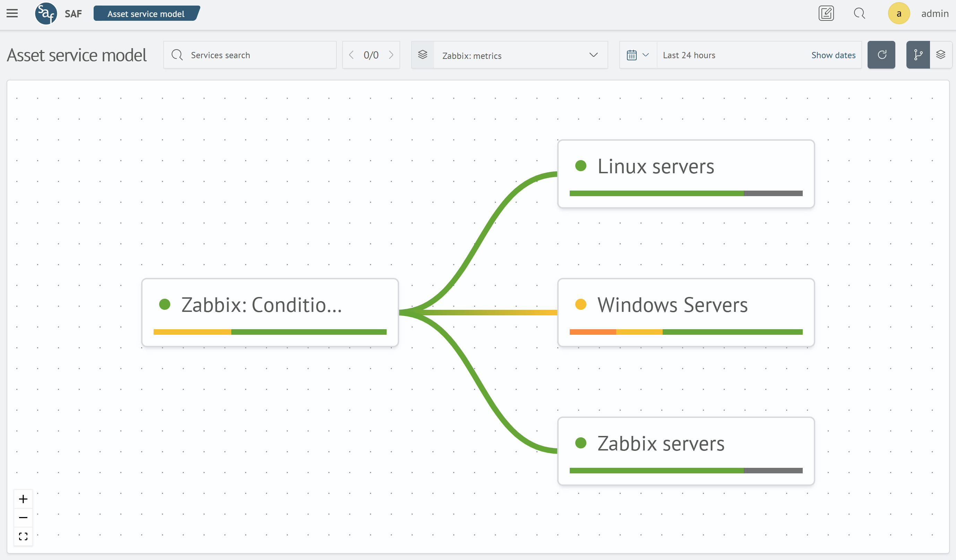Zoom in using the plus button
Viewport: 956px width, 560px height.
23,499
